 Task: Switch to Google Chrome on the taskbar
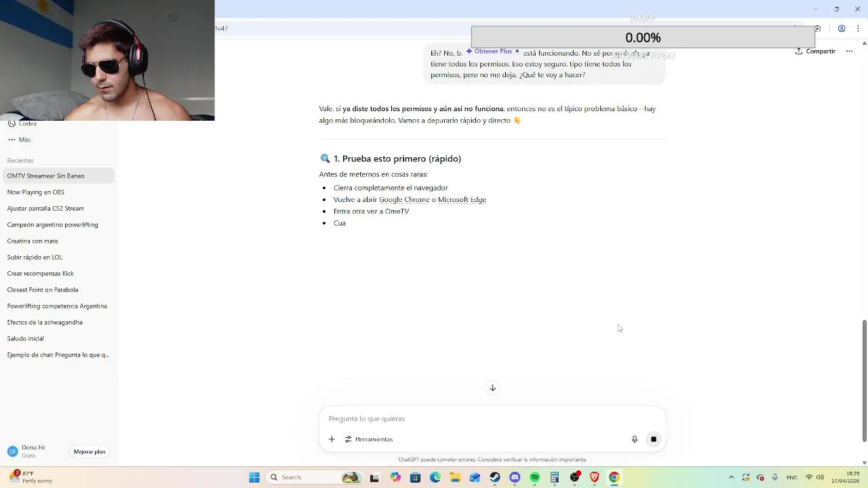click(614, 477)
